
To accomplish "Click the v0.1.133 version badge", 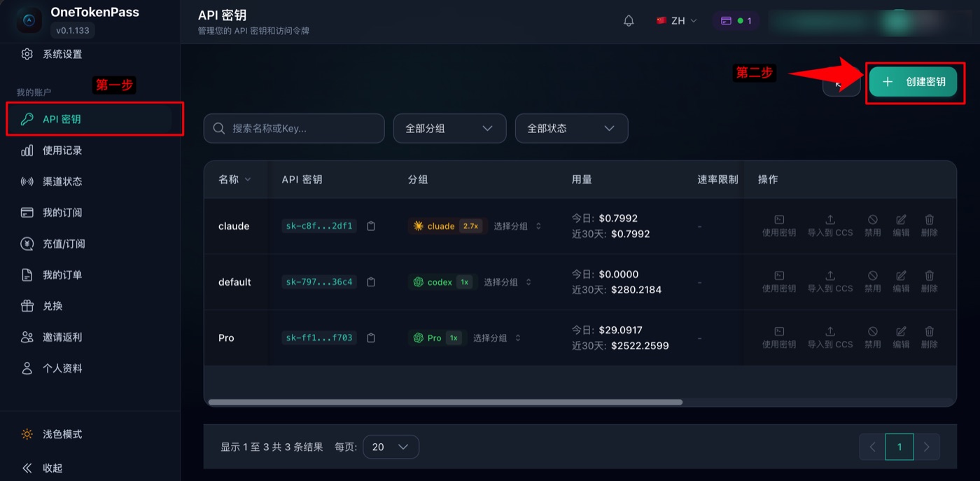I will point(73,30).
